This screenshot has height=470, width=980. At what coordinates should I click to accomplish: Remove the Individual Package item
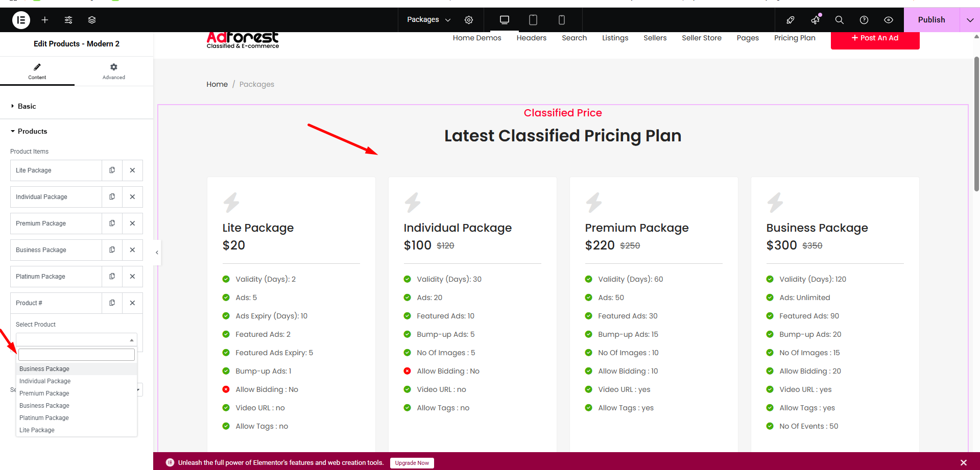[132, 197]
